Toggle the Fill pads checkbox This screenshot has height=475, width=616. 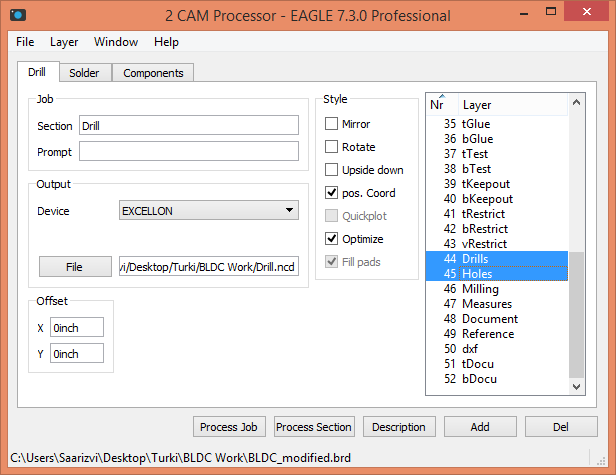click(x=331, y=262)
